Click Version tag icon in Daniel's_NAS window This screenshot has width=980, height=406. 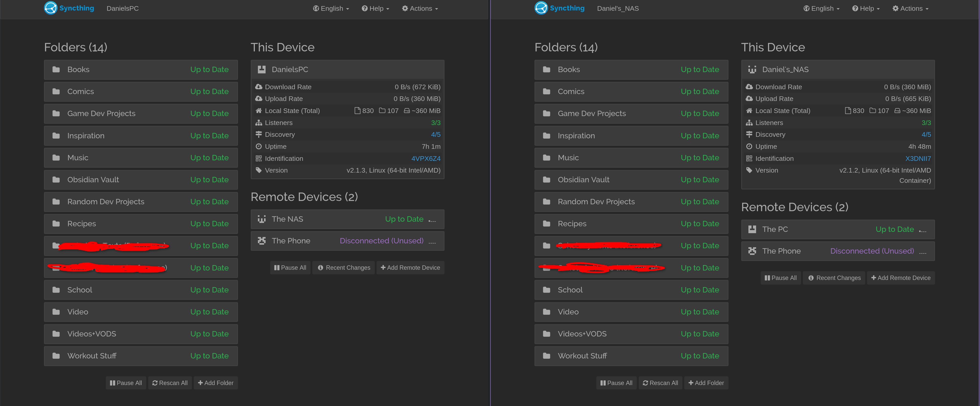tap(749, 171)
